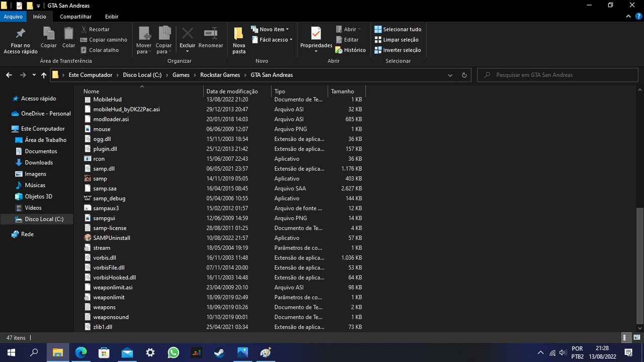644x362 pixels.
Task: Show hidden tray icons chevron
Action: [541, 352]
